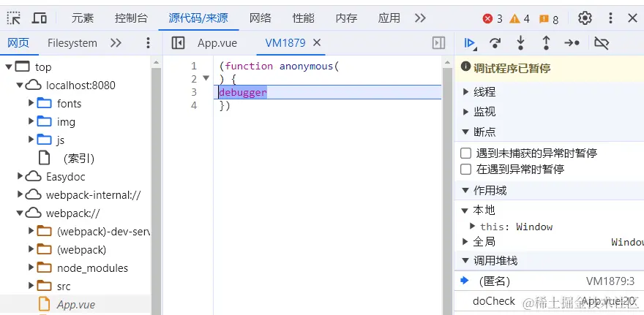
Task: Toggle the debugger sidebar icon
Action: [x=438, y=42]
